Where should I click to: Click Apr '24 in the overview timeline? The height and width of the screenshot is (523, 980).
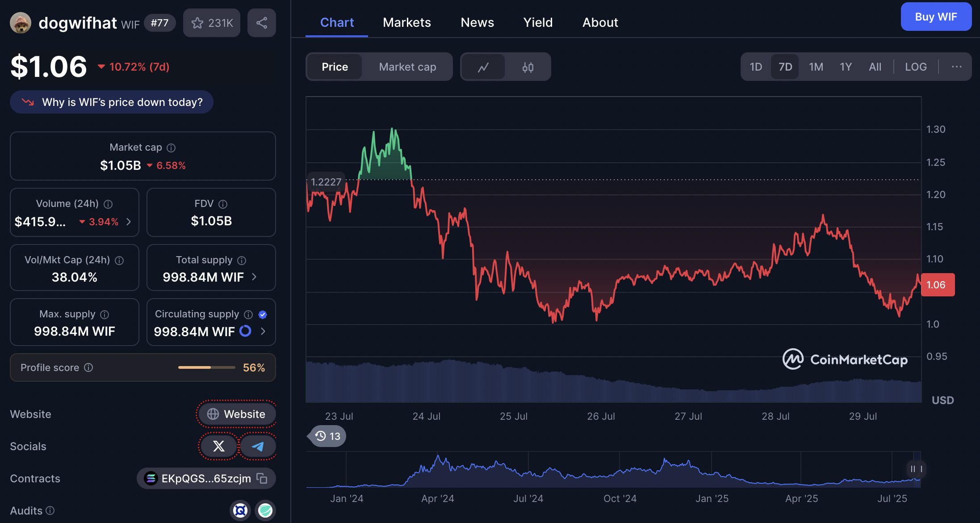(x=437, y=498)
